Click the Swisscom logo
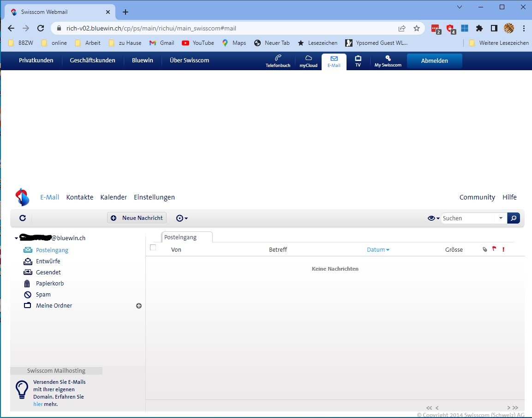The width and height of the screenshot is (532, 418). click(x=22, y=197)
